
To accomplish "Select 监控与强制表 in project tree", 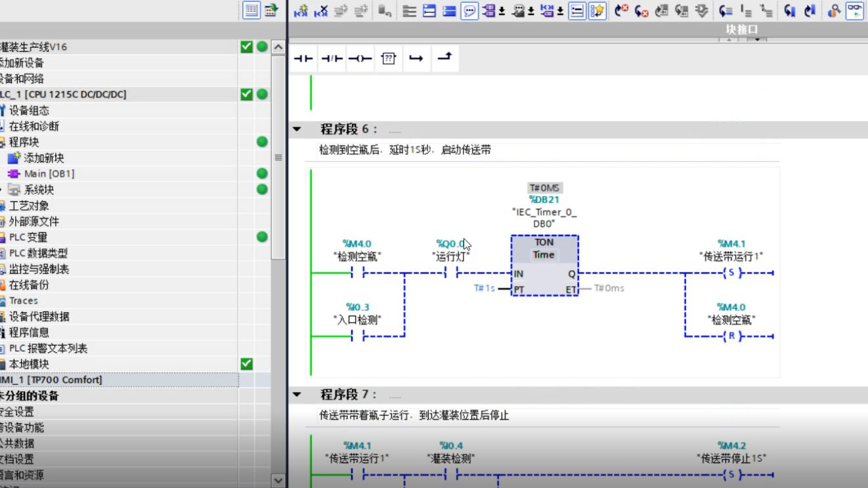I will pyautogui.click(x=38, y=269).
